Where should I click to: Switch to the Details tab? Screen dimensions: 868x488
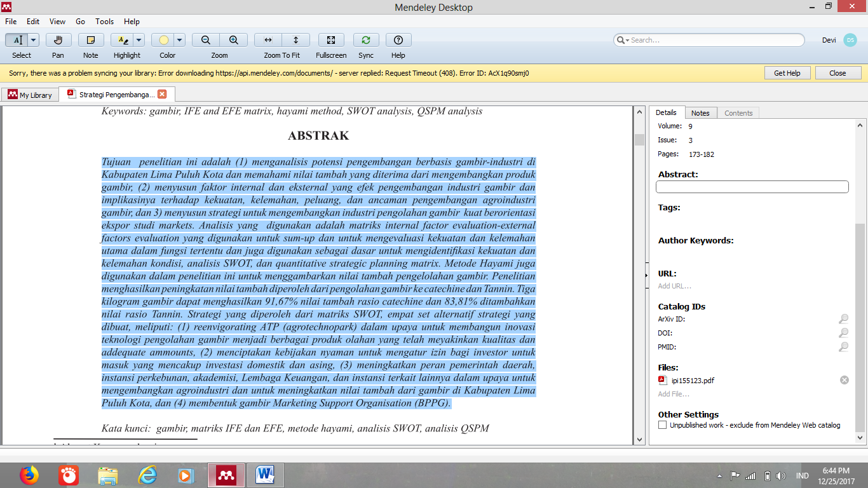click(667, 112)
